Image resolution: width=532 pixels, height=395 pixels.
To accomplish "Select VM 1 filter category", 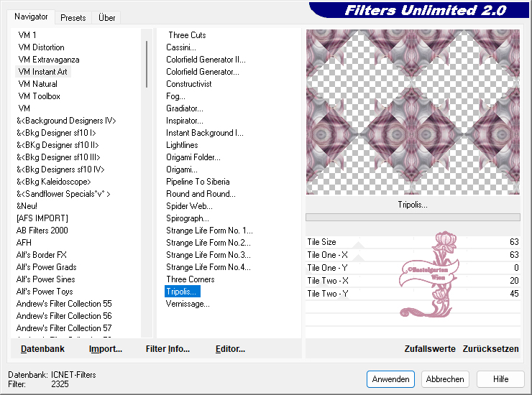I will click(27, 35).
